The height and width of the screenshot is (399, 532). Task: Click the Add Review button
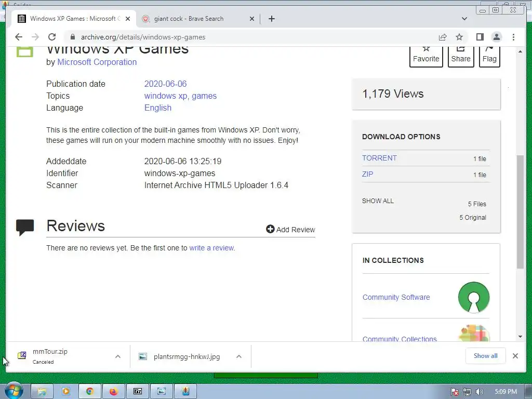tap(290, 229)
